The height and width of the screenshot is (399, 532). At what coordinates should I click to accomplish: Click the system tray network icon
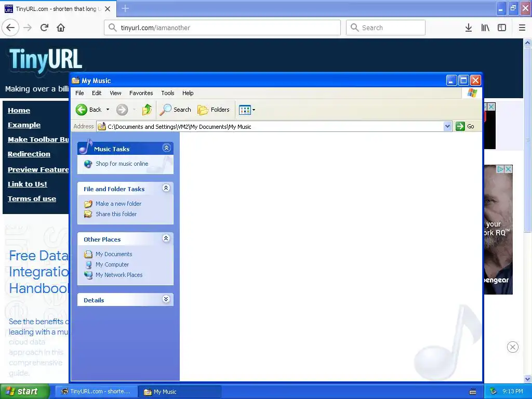[x=494, y=392]
